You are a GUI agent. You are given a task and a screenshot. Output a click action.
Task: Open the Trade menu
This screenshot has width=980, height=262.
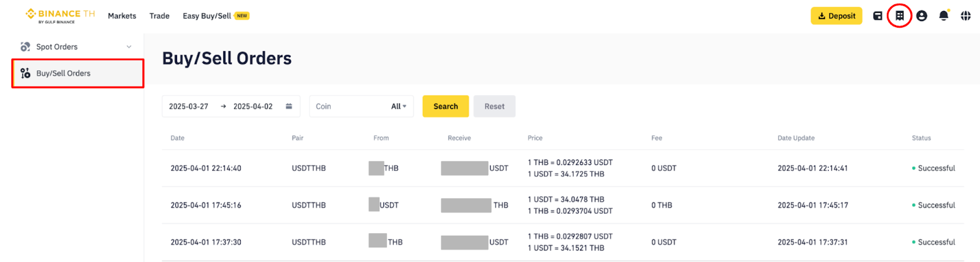coord(159,16)
